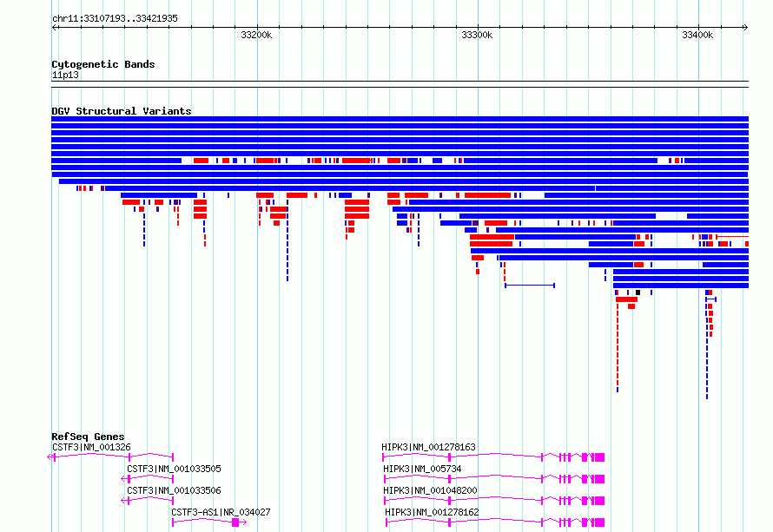Click the thin blue capped-line variant near 33310k
The image size is (773, 532).
tap(530, 286)
